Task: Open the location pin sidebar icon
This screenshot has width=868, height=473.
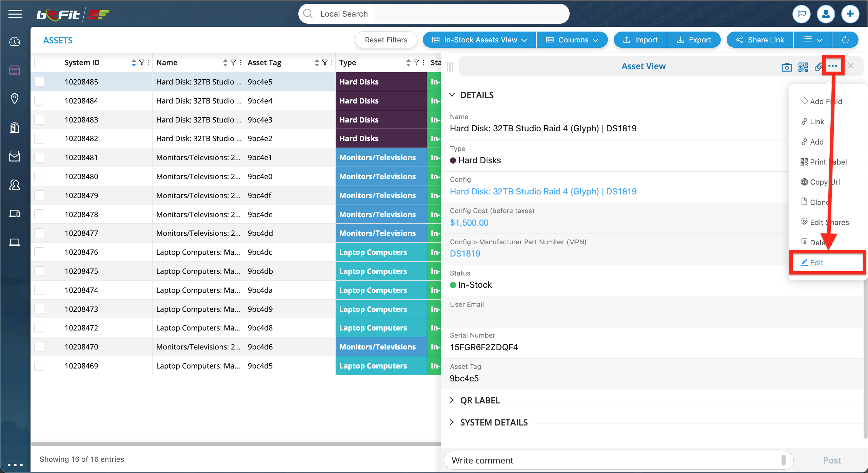Action: tap(15, 99)
